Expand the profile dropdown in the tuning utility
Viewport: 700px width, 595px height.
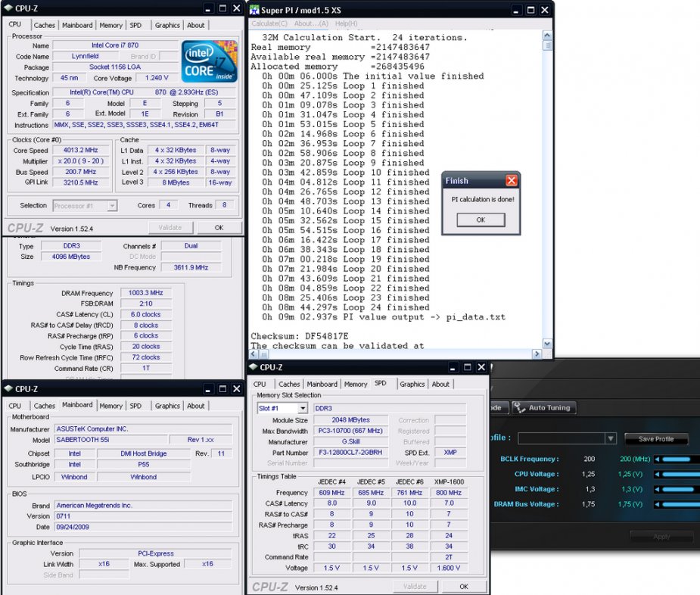pos(611,438)
